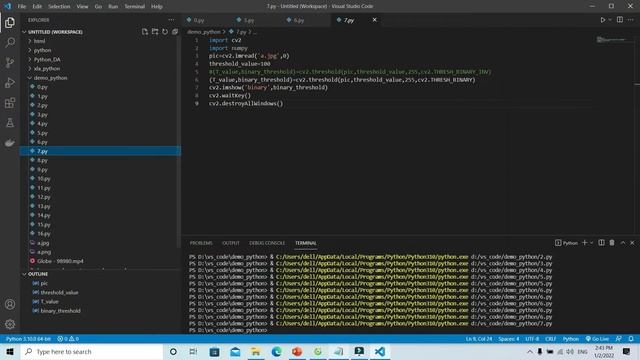Open Windows Start menu

coord(10,351)
